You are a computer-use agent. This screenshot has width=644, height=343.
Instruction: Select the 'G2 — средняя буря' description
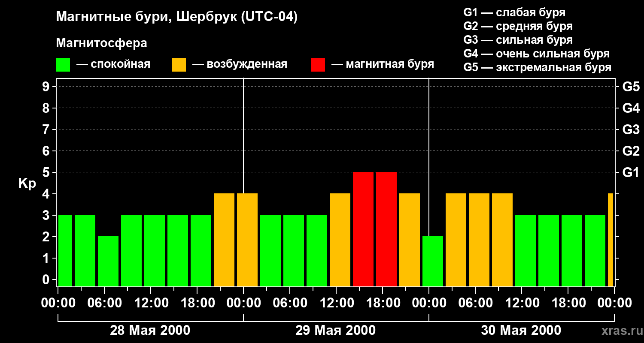(x=518, y=26)
